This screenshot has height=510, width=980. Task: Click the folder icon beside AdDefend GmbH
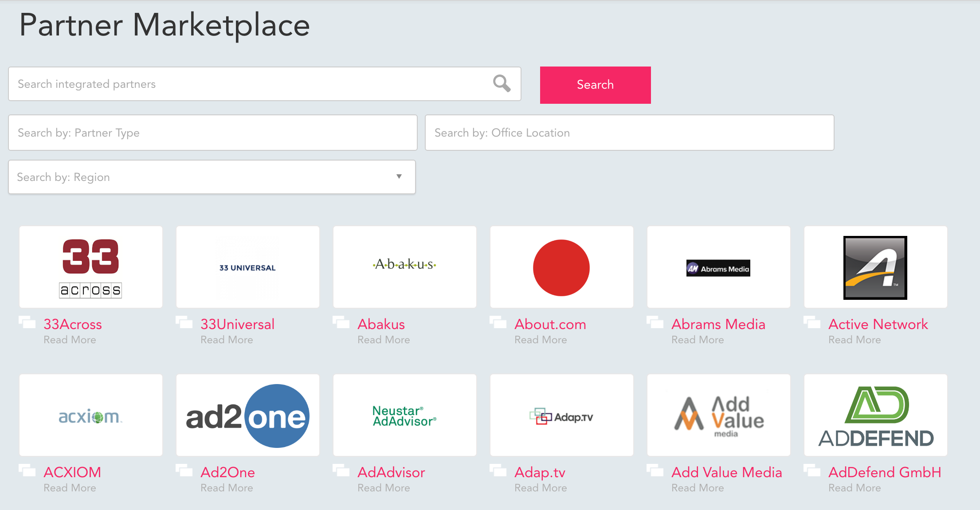click(x=813, y=471)
